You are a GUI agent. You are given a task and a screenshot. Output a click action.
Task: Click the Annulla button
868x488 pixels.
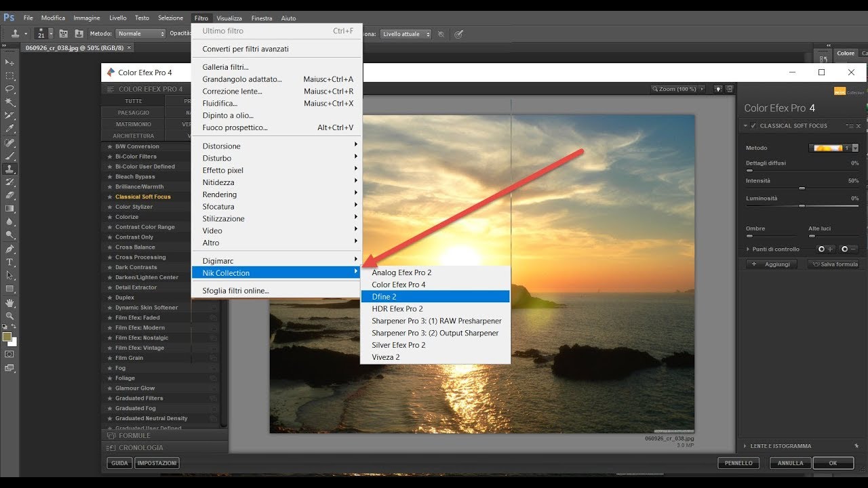coord(791,463)
